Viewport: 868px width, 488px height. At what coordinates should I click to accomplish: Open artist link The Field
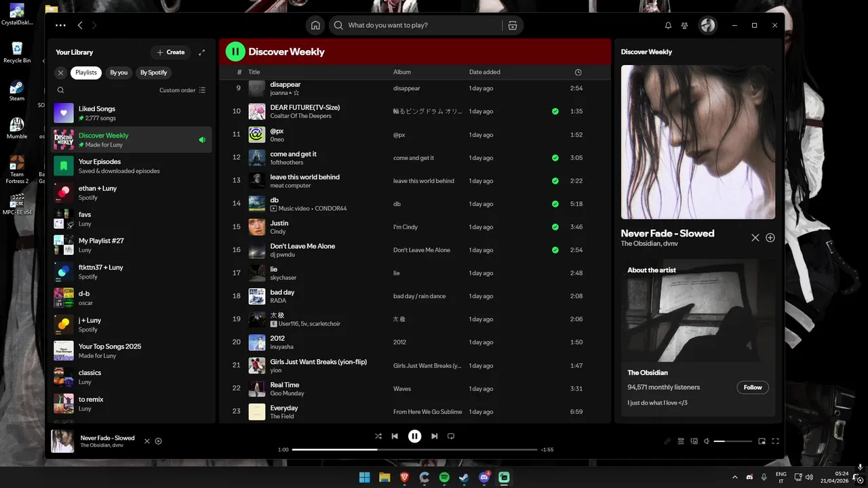[281, 416]
